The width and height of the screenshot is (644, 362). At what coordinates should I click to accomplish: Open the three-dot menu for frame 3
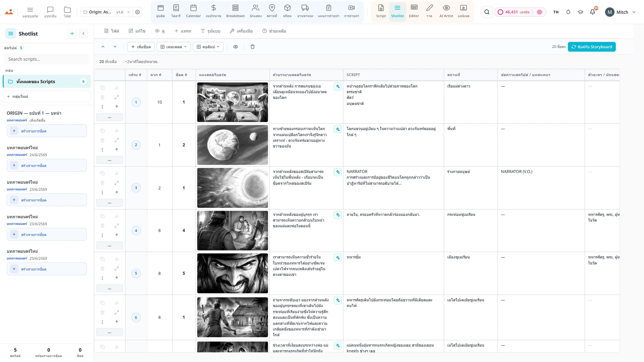coord(102,193)
